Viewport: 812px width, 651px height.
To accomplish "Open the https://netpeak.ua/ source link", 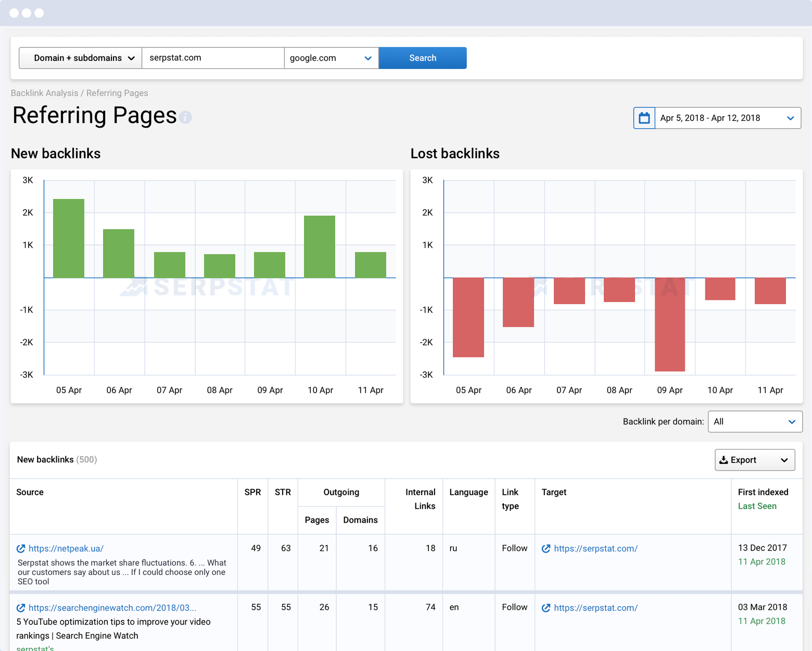I will [66, 548].
